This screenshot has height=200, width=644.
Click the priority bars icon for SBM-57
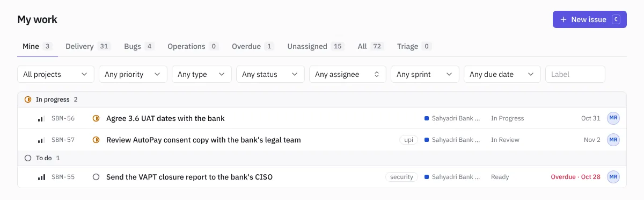pyautogui.click(x=41, y=140)
